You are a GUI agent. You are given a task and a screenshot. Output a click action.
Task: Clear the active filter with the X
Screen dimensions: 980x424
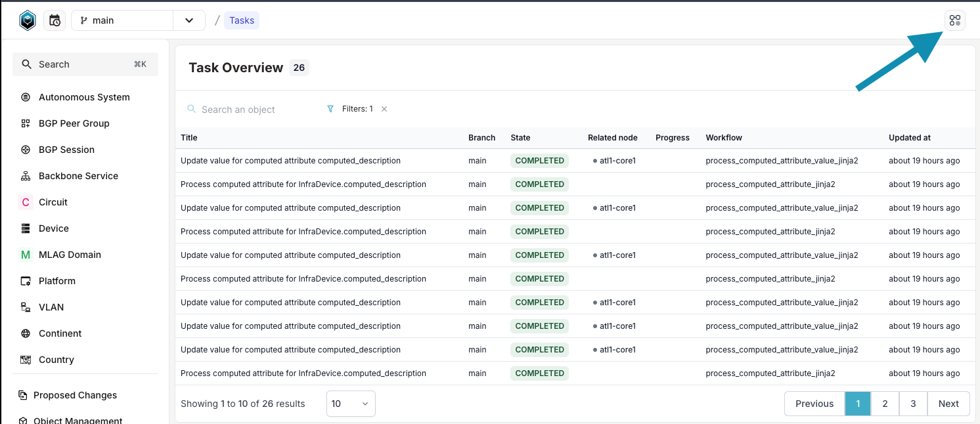tap(384, 109)
